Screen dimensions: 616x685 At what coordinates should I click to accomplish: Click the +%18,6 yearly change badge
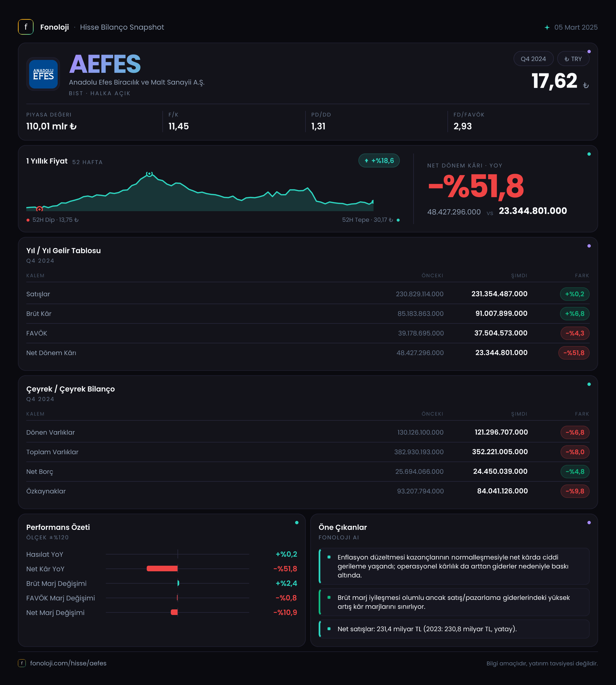click(379, 161)
